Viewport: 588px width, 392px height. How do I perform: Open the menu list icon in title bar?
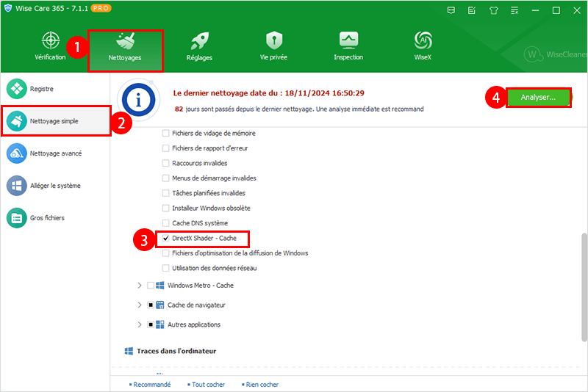[x=514, y=10]
